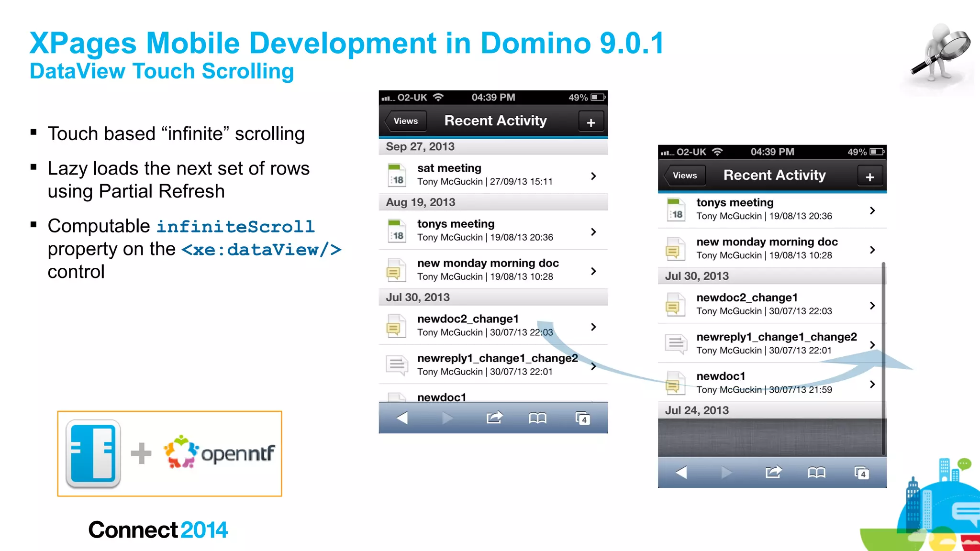Click Sep 27, 2013 category header
The width and height of the screenshot is (980, 551).
(493, 146)
